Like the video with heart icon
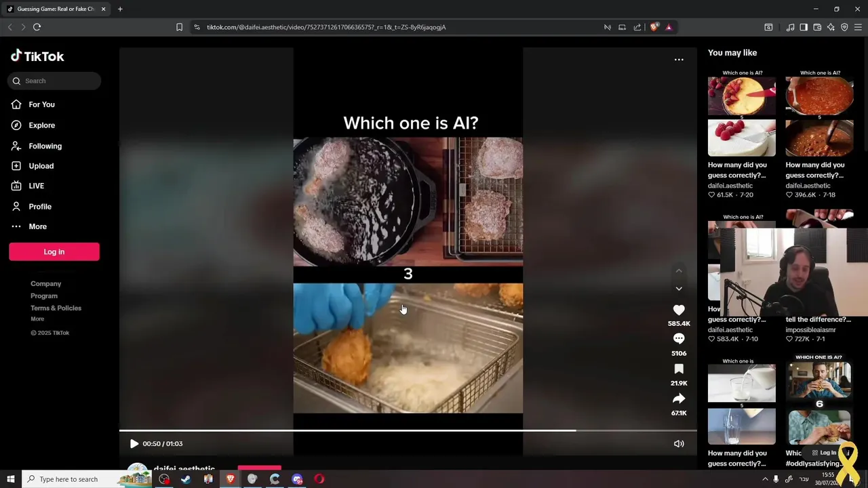The width and height of the screenshot is (868, 488). pyautogui.click(x=679, y=310)
